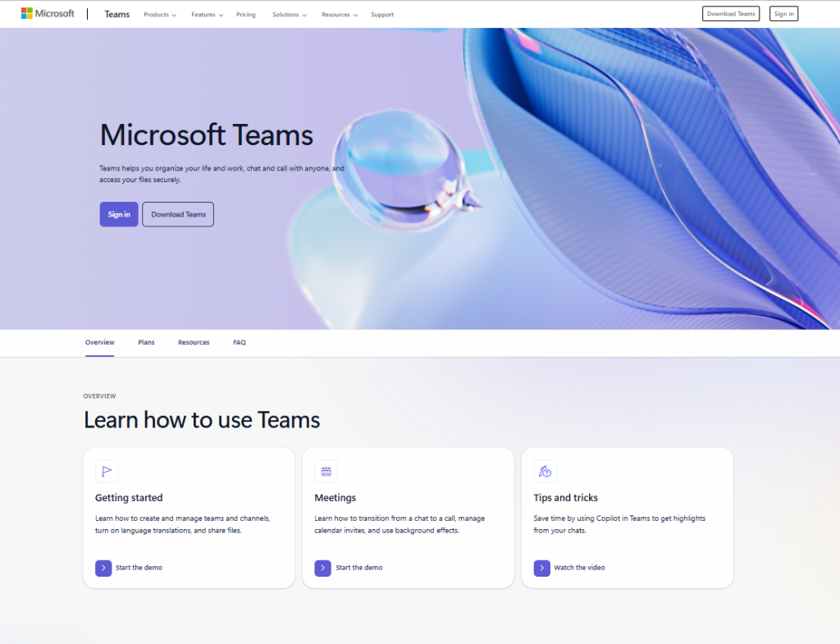Image resolution: width=840 pixels, height=644 pixels.
Task: Switch to the Plans tab
Action: pyautogui.click(x=146, y=342)
